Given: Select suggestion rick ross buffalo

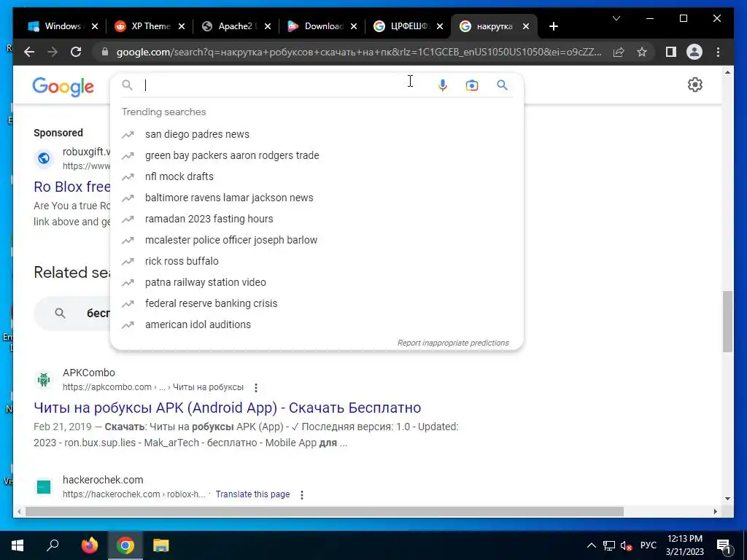Looking at the screenshot, I should click(317, 261).
